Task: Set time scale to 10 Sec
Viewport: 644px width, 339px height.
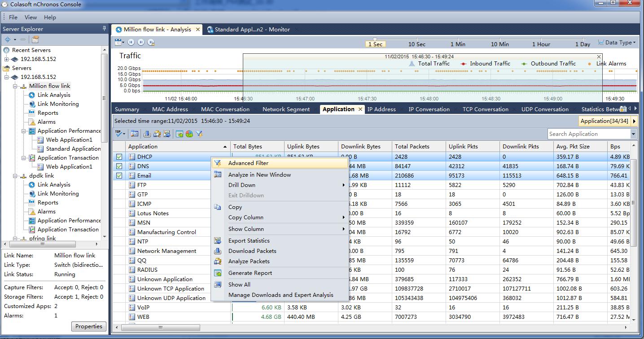Action: coord(417,44)
